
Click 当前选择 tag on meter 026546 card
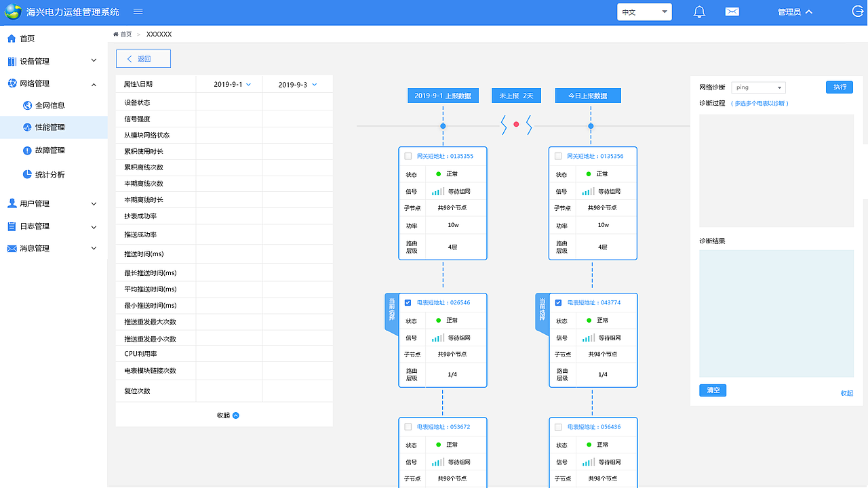point(391,313)
